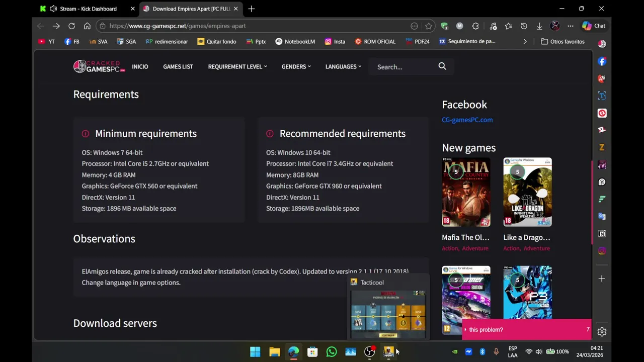Screen dimensions: 644x362
Task: Open the Quitar fondo bookmark
Action: coord(216,42)
